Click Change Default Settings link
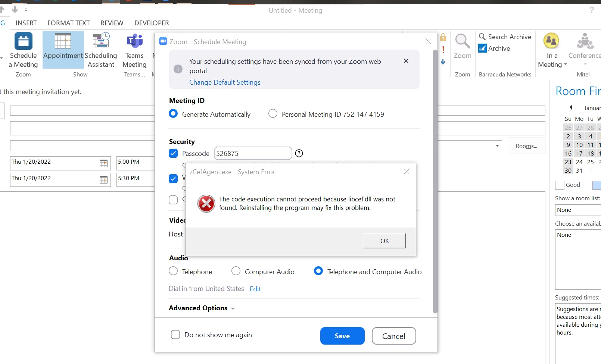Viewport: 601px width, 364px height. pos(225,82)
